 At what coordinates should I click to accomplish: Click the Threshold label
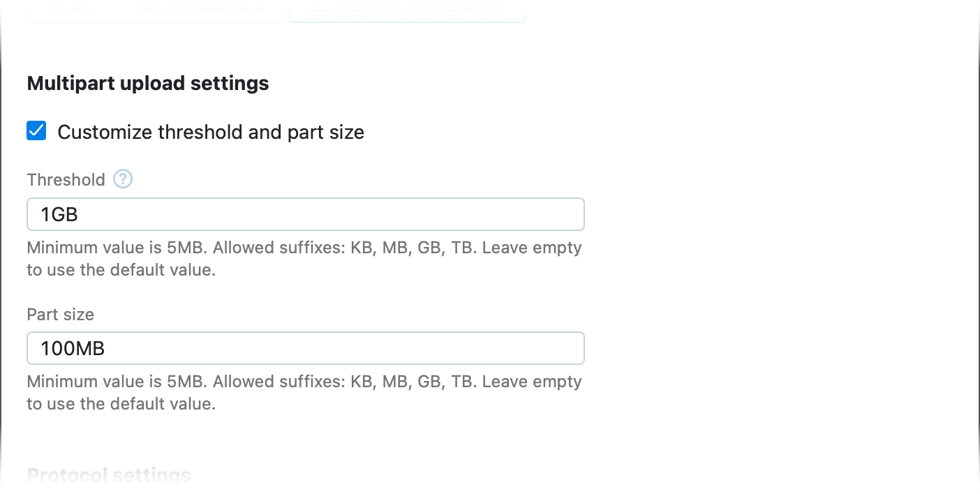click(x=66, y=179)
